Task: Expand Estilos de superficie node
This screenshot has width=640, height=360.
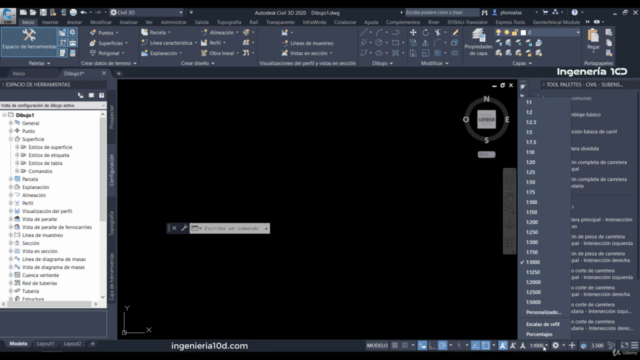Action: 17,147
